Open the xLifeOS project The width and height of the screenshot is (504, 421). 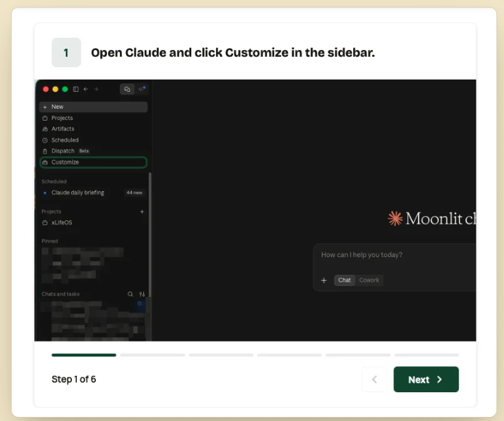(x=93, y=222)
